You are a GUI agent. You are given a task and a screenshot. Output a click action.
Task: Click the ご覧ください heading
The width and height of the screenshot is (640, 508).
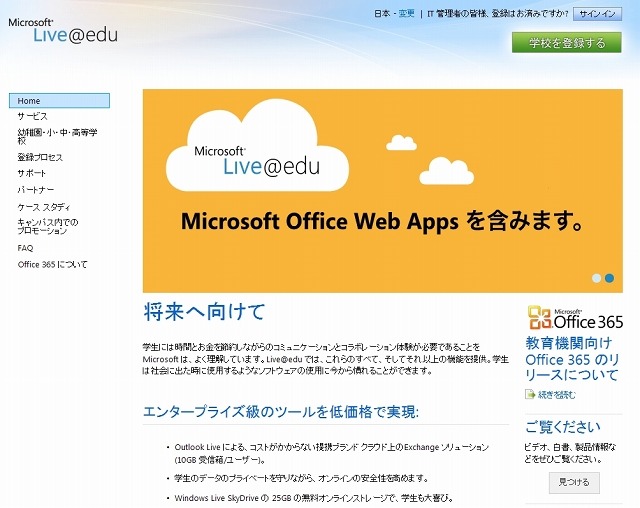tap(563, 427)
